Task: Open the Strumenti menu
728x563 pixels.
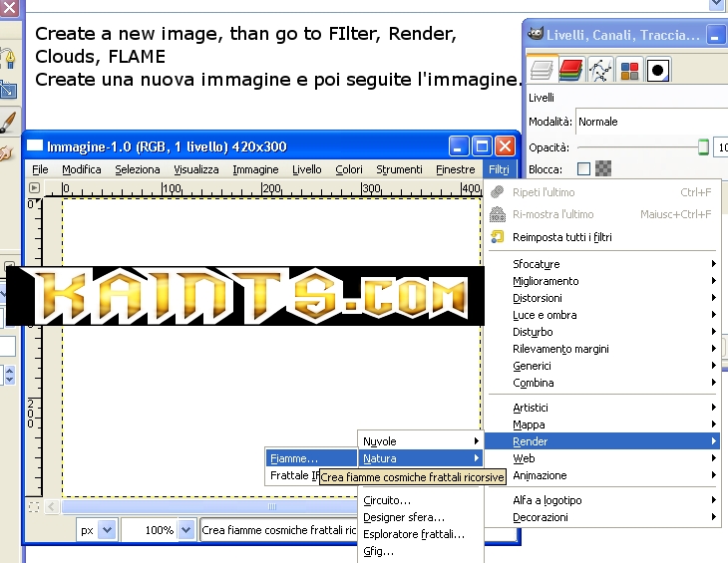Action: (x=399, y=169)
